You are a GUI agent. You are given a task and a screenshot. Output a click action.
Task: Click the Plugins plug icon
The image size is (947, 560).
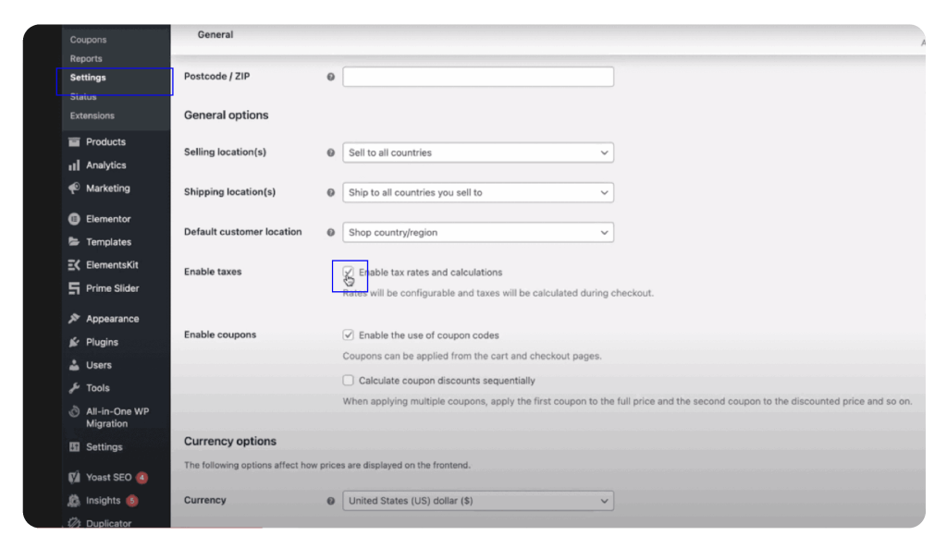74,342
